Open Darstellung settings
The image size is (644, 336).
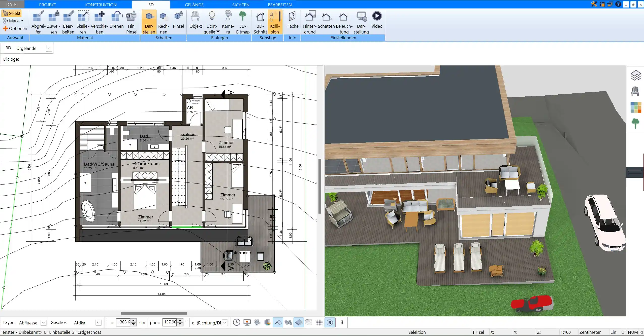pyautogui.click(x=361, y=22)
